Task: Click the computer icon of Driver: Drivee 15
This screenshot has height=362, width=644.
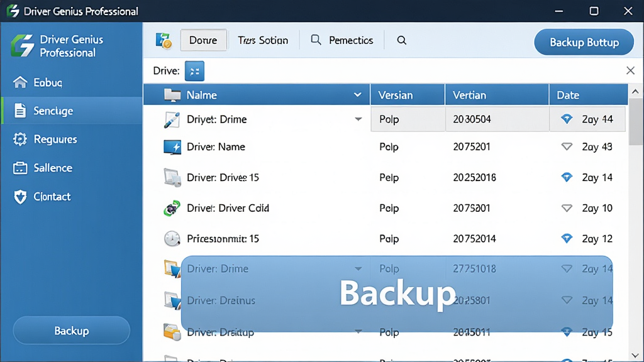Action: click(172, 177)
